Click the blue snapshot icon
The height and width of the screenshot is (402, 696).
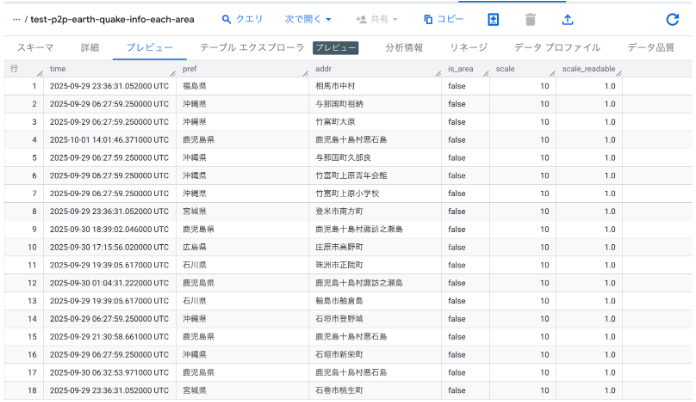pos(493,19)
